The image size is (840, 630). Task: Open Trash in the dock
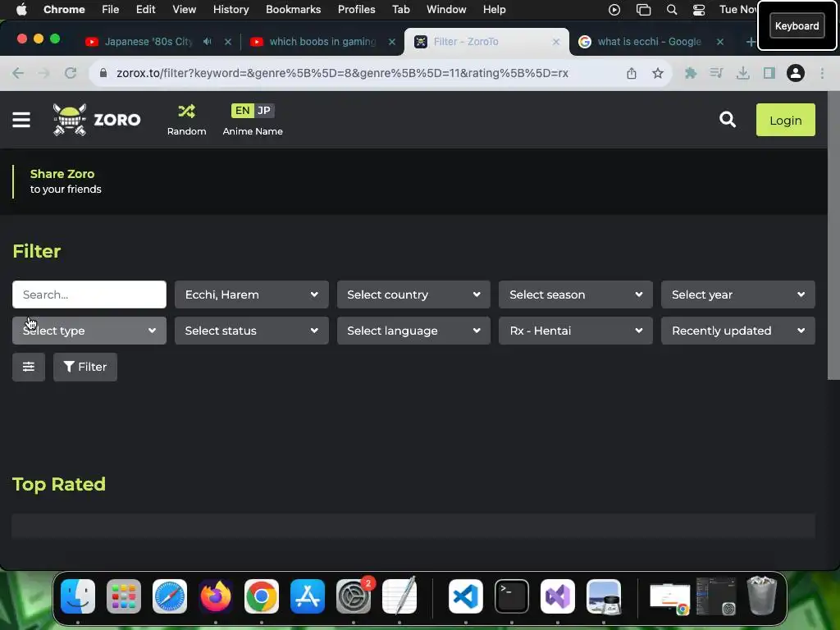pos(761,596)
